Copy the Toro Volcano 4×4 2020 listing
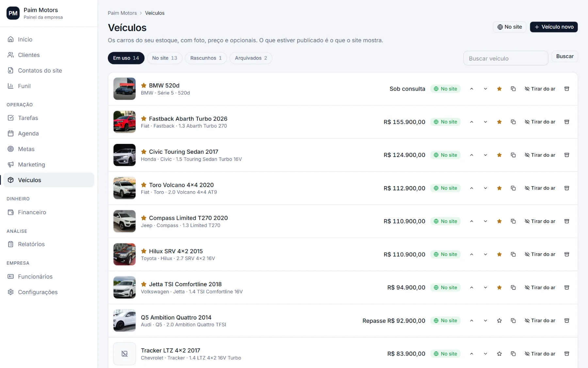Viewport: 588px width, 368px height. [513, 188]
